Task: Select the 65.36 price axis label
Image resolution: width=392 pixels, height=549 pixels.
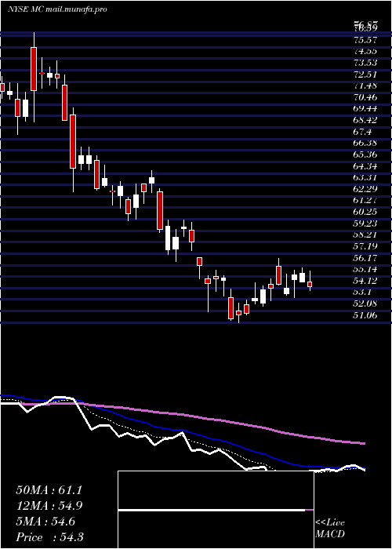Action: 365,155
